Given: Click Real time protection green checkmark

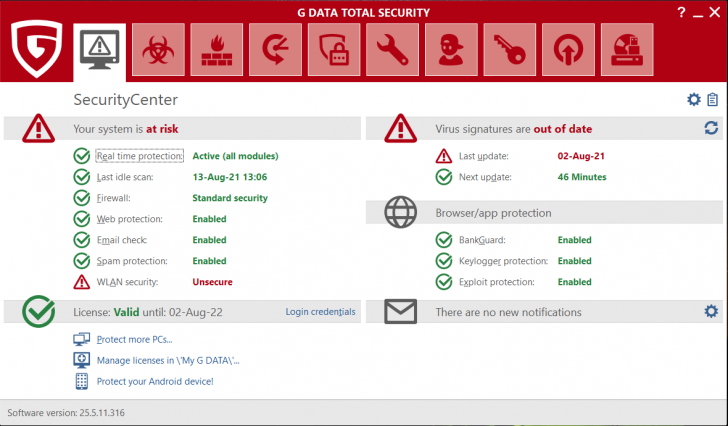Looking at the screenshot, I should pyautogui.click(x=82, y=156).
